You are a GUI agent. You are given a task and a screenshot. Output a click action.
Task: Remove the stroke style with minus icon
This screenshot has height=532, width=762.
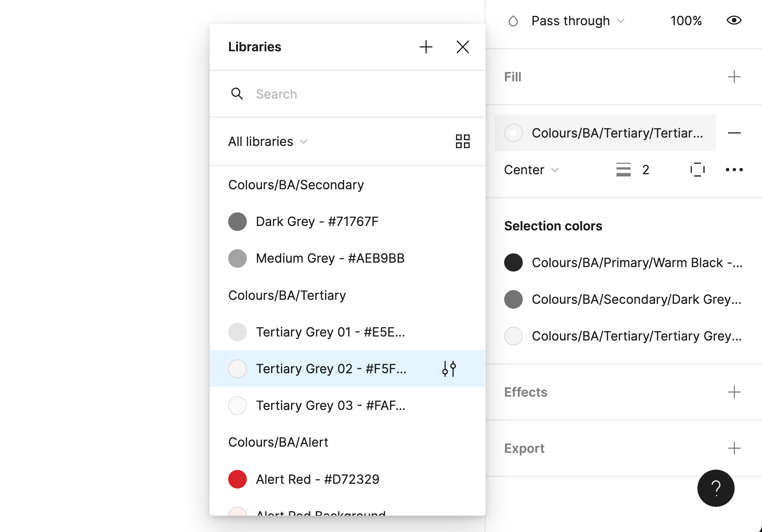734,133
